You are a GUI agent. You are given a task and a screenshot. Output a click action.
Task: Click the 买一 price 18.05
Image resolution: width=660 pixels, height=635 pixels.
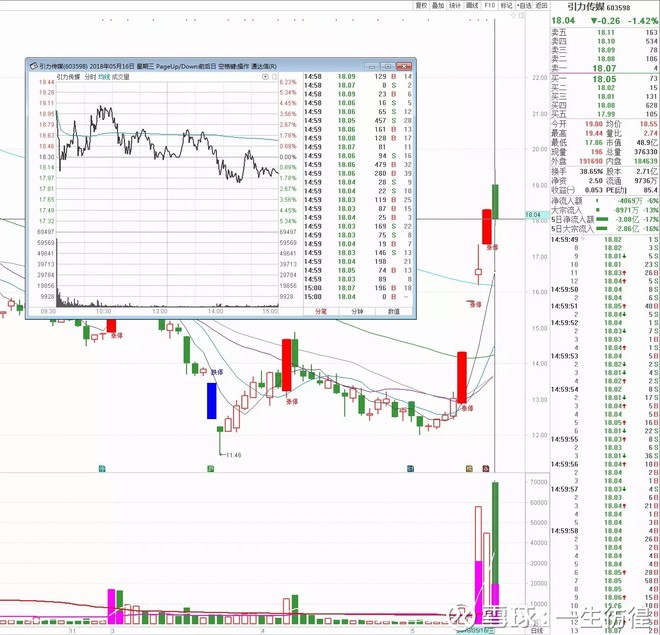point(604,79)
